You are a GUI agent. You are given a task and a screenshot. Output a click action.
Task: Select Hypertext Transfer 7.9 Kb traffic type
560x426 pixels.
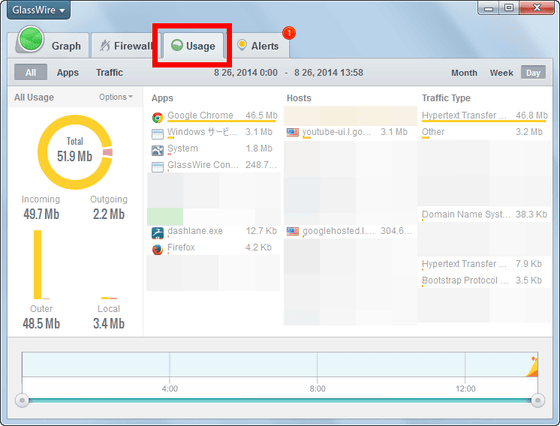[482, 264]
